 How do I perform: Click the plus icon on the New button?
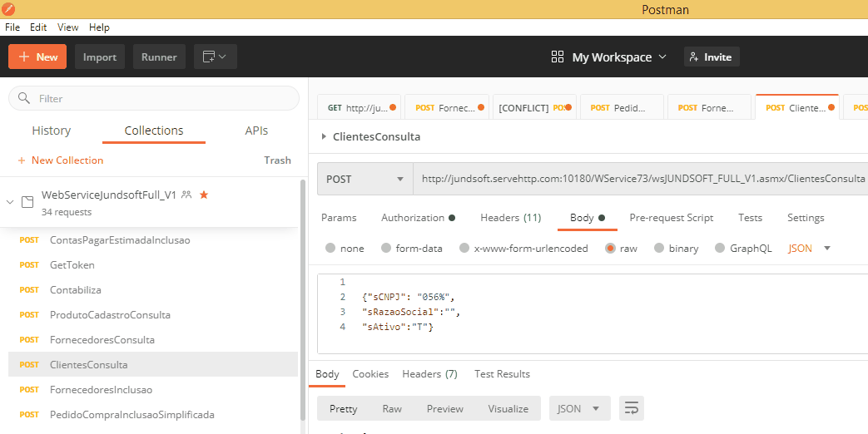click(23, 57)
